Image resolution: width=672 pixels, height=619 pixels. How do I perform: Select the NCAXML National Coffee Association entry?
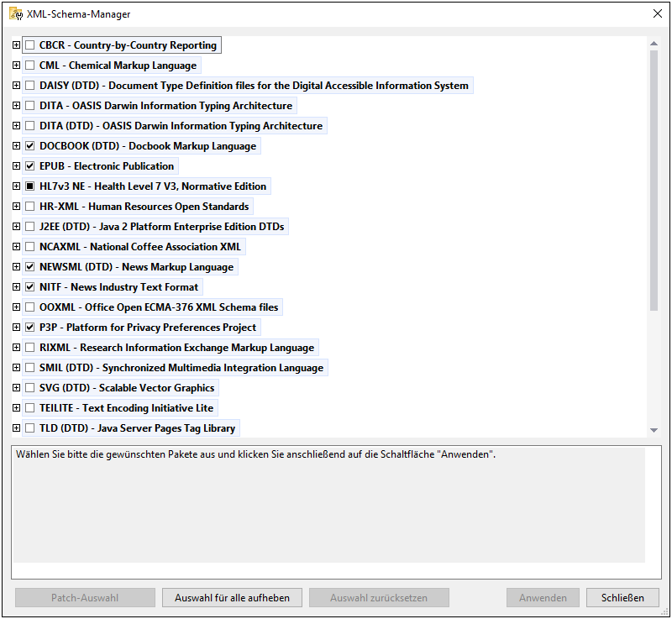click(x=139, y=247)
